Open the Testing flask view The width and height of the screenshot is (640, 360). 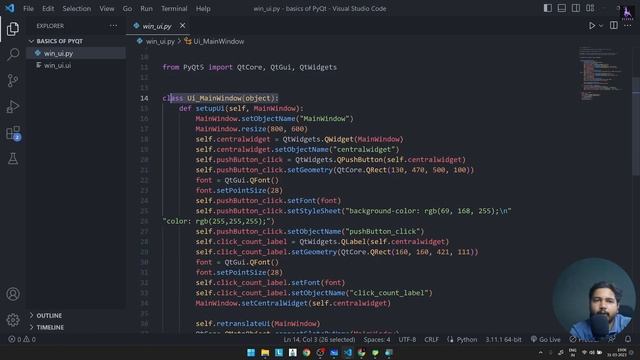coord(13,159)
